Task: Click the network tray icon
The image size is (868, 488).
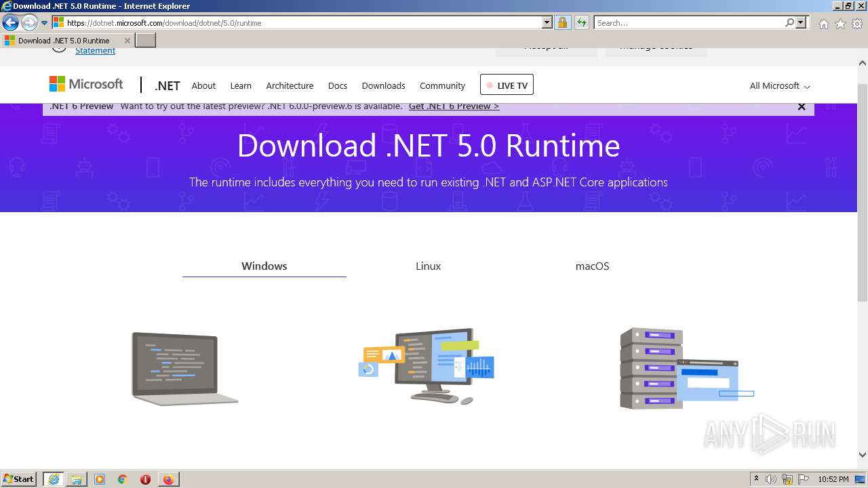Action: (787, 479)
